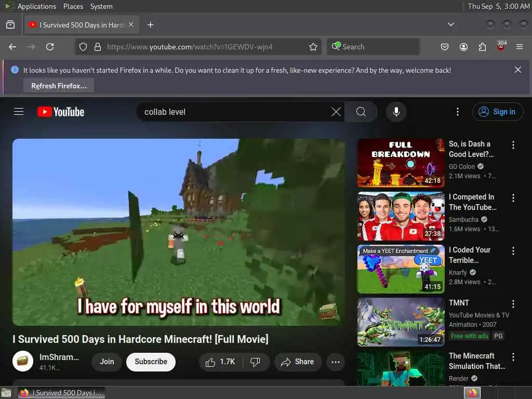Go forward in Firefox
Image resolution: width=532 pixels, height=399 pixels.
click(31, 47)
